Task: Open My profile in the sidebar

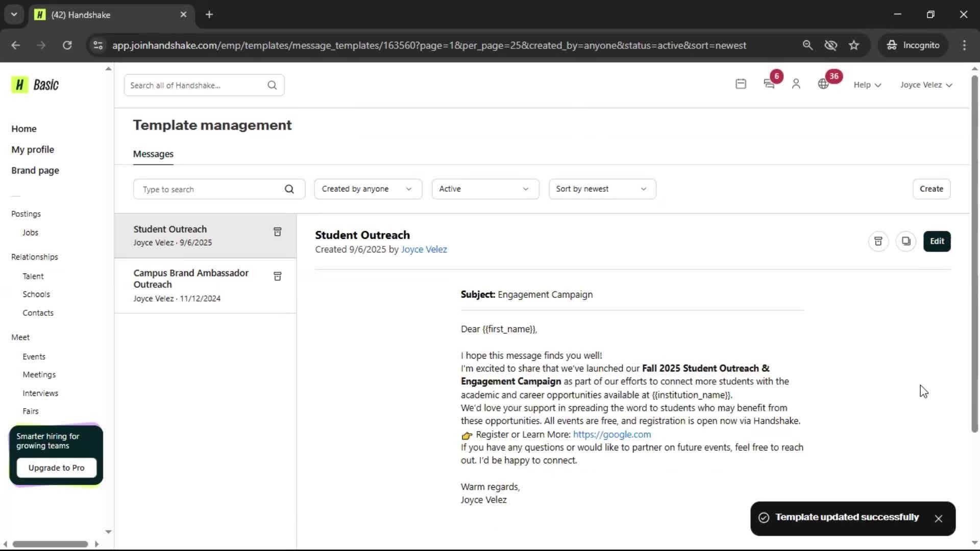Action: coord(33,149)
